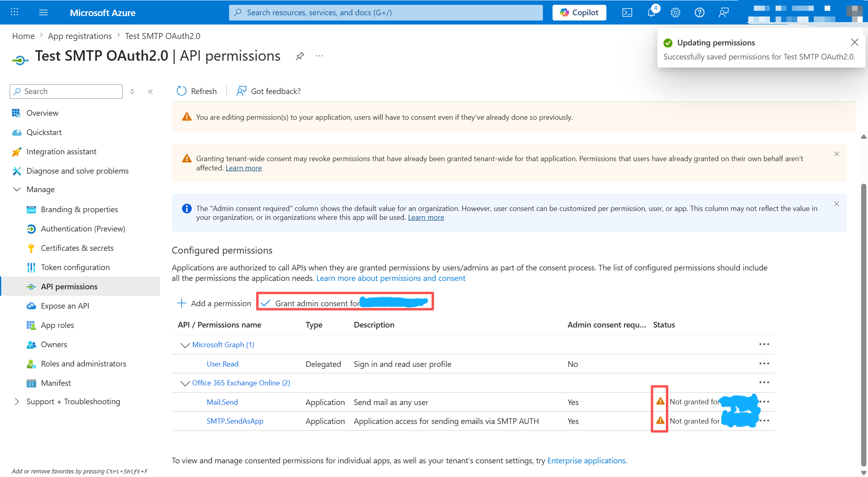Click Grant admin consent button
This screenshot has height=477, width=868.
[345, 303]
